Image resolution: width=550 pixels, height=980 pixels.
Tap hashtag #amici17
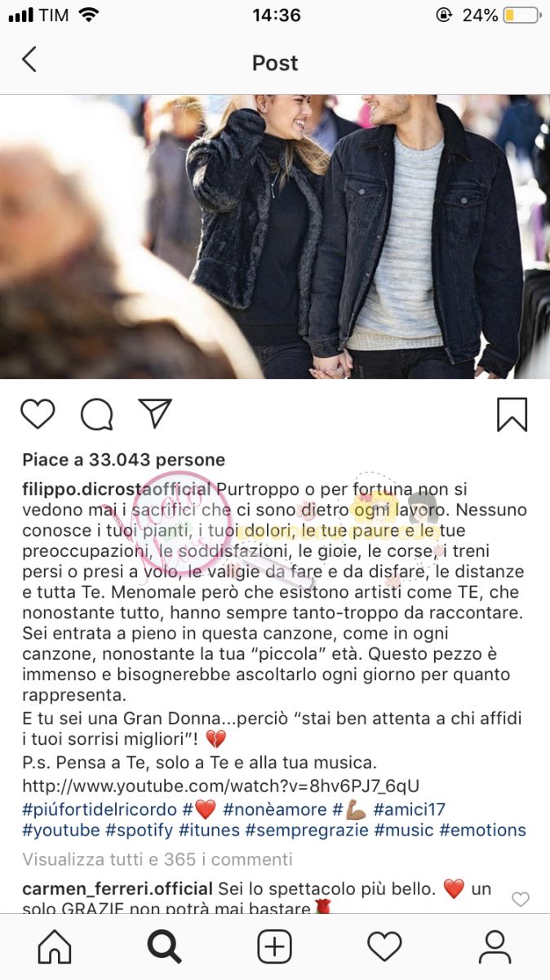[x=410, y=809]
